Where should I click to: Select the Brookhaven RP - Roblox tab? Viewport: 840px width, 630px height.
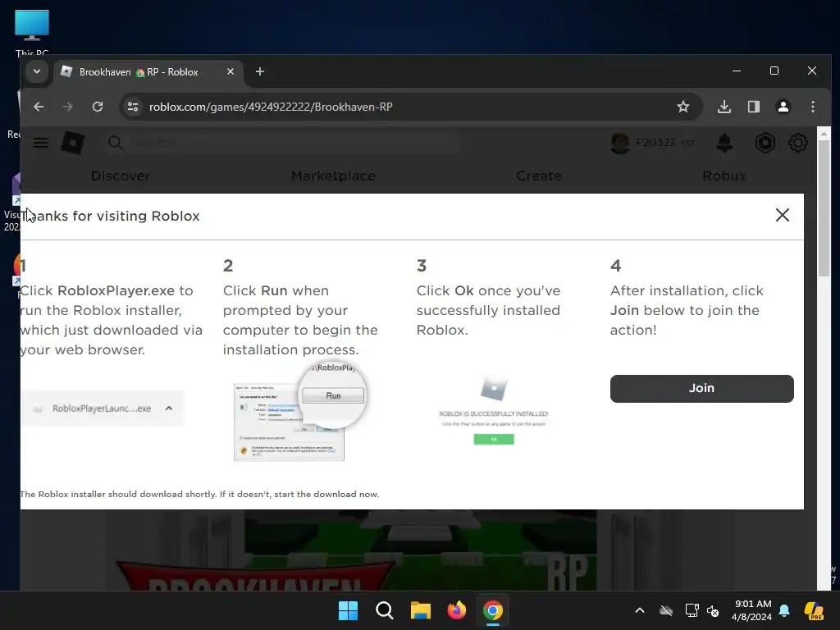point(148,72)
